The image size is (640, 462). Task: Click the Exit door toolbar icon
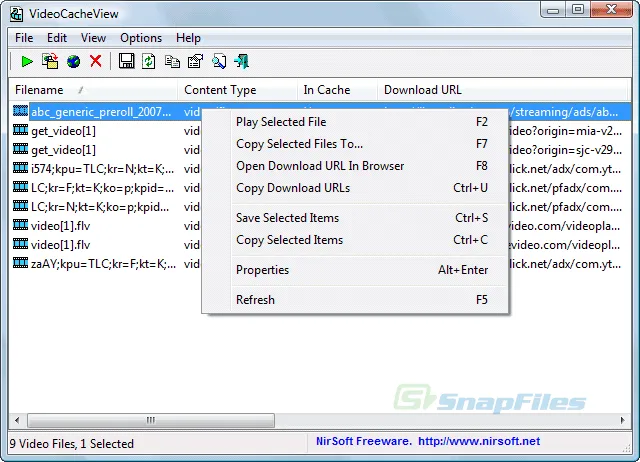point(242,62)
